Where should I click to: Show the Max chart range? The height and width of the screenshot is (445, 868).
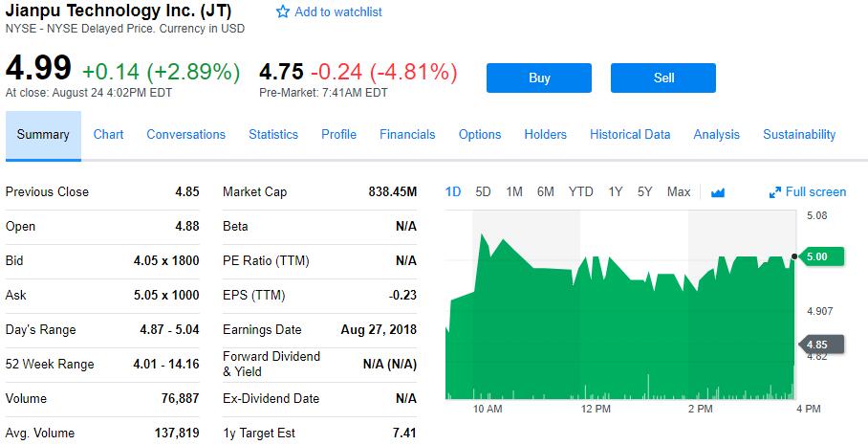click(679, 192)
